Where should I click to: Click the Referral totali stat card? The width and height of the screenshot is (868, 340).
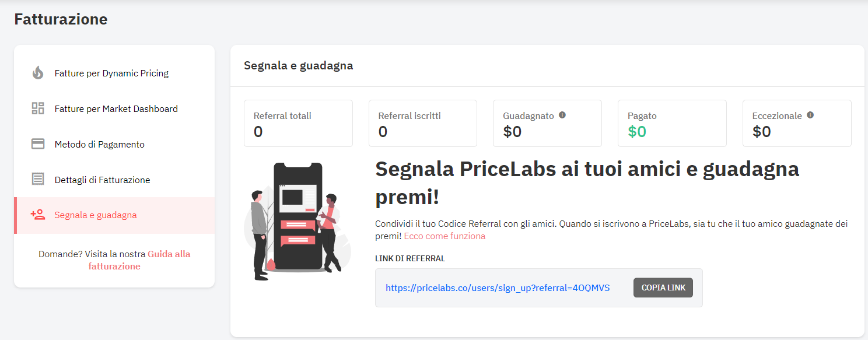(298, 123)
